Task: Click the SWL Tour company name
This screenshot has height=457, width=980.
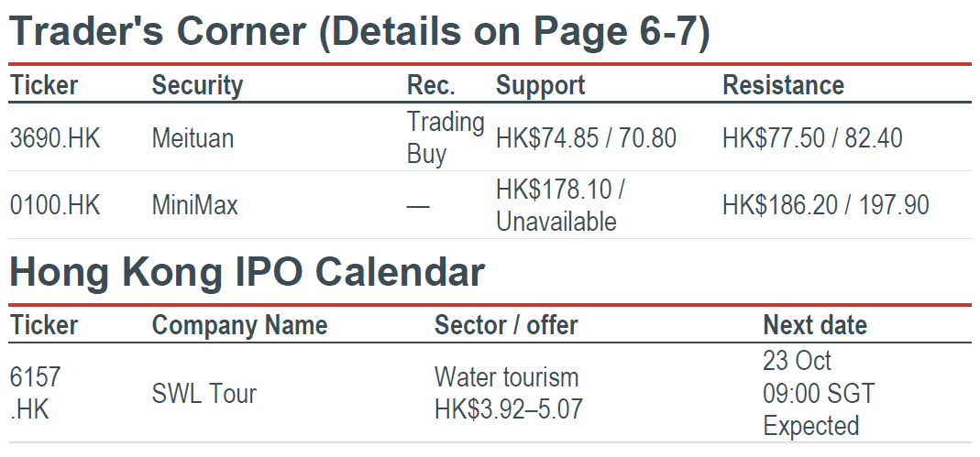Action: coord(204,394)
